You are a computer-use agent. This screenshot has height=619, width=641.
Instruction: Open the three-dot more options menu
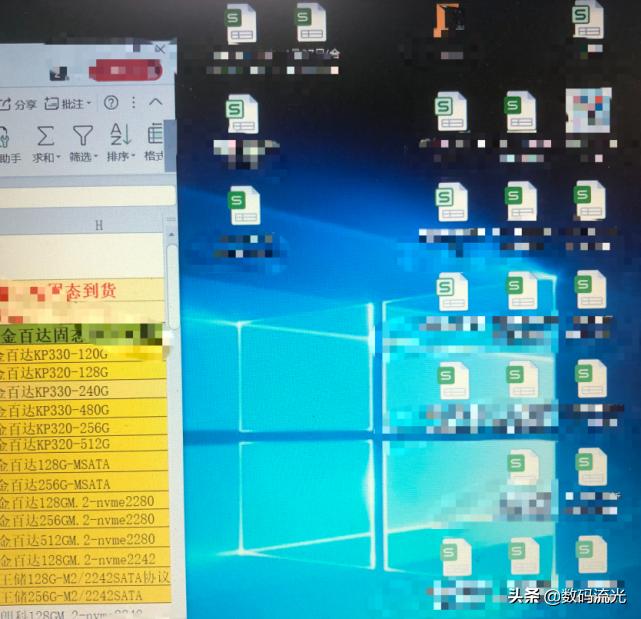pos(133,103)
